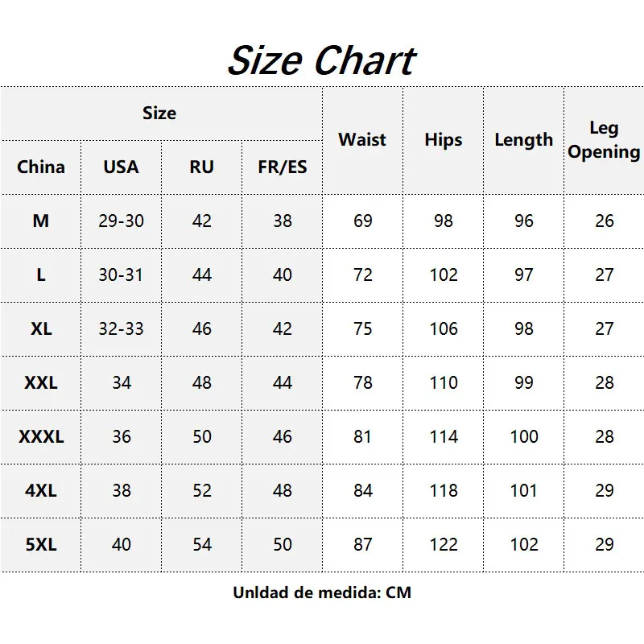Select the Hips column header
Screen dimensions: 644x644
(x=443, y=140)
